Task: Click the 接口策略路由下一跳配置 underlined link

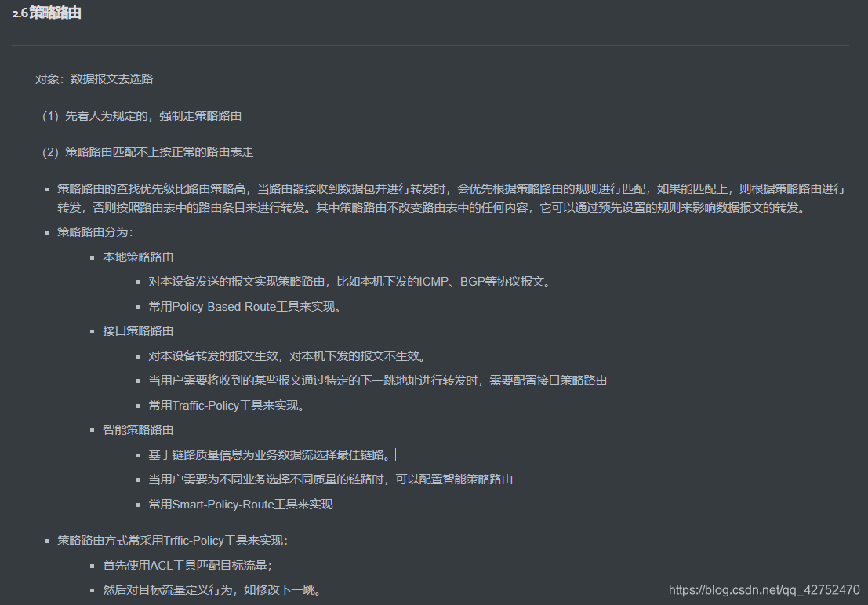Action: coord(376,380)
